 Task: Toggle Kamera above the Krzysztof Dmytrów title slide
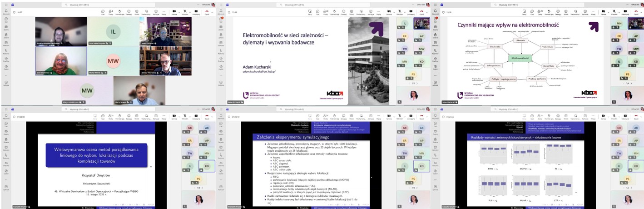tap(173, 116)
